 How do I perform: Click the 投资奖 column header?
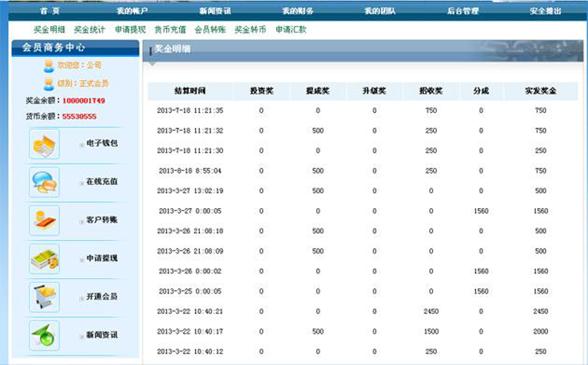(262, 91)
